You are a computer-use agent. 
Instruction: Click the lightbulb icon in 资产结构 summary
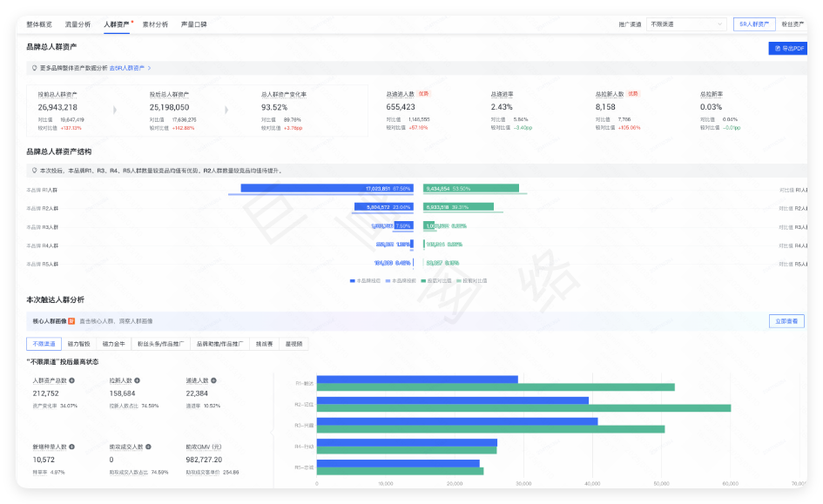click(x=35, y=171)
